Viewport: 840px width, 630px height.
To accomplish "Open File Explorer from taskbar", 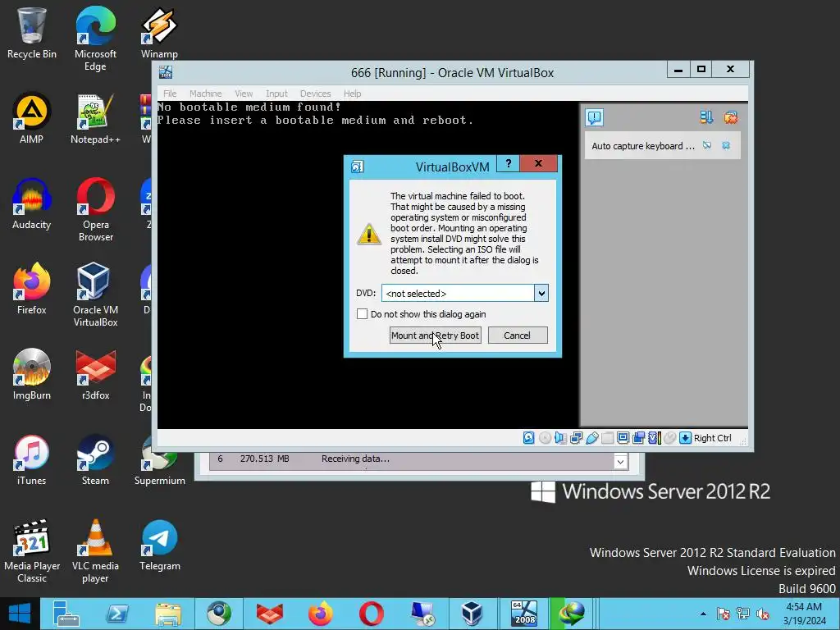I will pos(167,614).
